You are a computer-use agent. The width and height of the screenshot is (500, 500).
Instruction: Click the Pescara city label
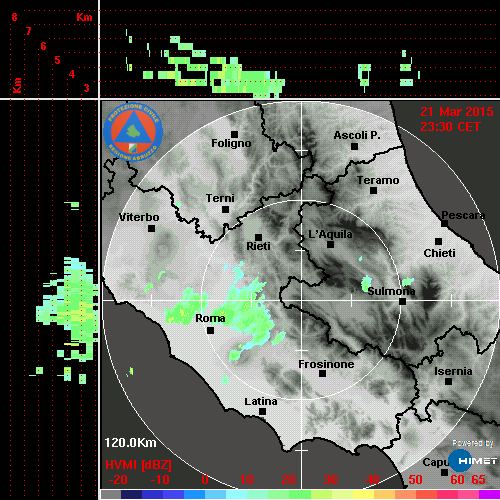463,215
